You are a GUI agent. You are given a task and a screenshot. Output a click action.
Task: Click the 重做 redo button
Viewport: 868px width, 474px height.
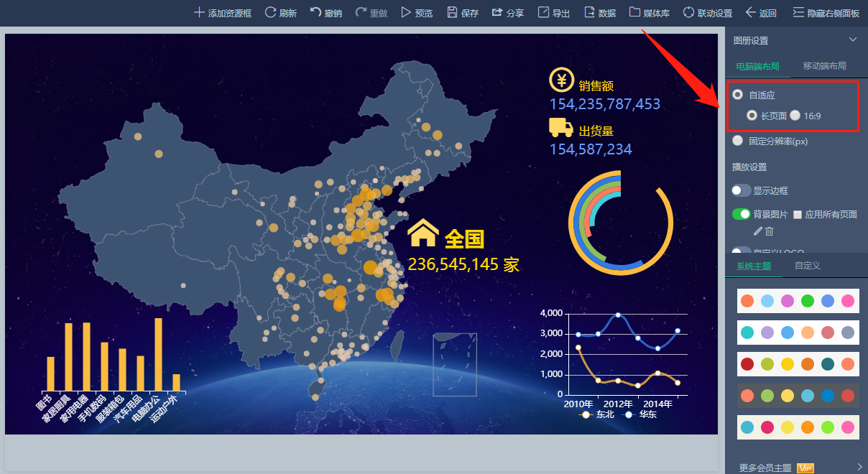(371, 13)
